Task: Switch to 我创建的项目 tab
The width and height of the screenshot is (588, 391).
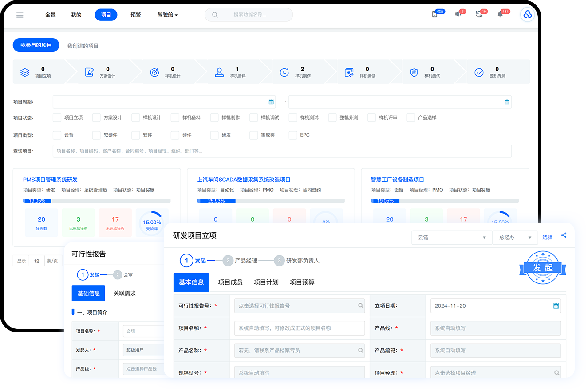Action: (83, 46)
